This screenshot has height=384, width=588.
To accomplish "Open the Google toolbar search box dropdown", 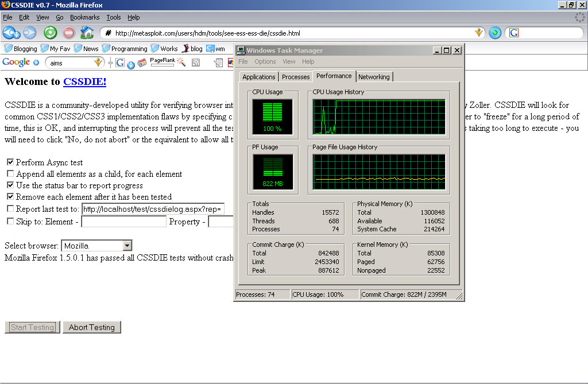I will (98, 62).
